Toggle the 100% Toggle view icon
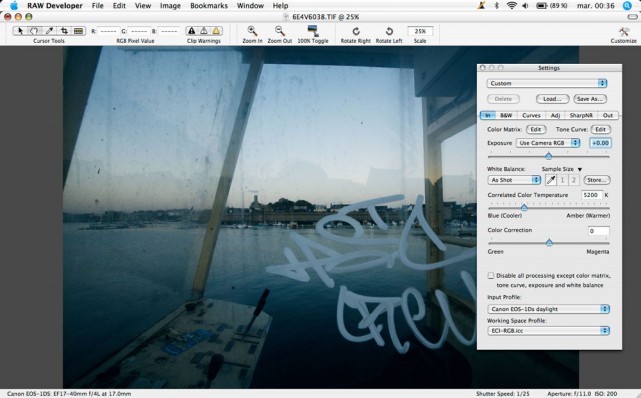Screen dimensions: 641x398 pos(313,31)
